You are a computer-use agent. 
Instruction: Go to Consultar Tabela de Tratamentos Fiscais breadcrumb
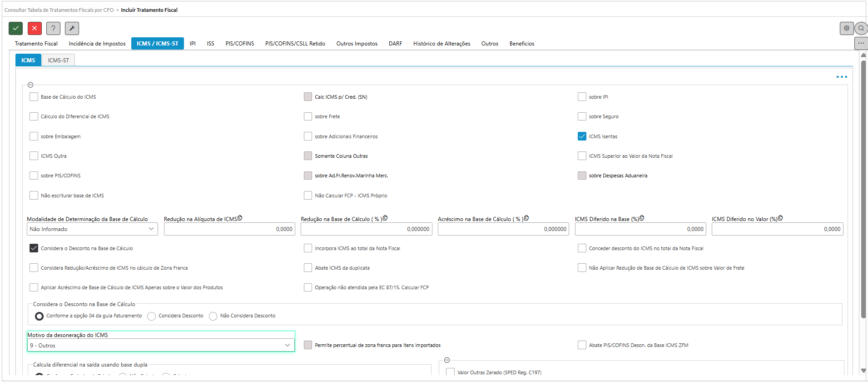[x=59, y=10]
